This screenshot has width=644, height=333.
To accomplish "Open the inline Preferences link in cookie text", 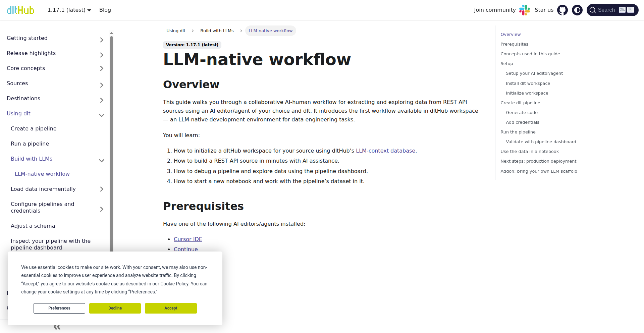I will (143, 292).
